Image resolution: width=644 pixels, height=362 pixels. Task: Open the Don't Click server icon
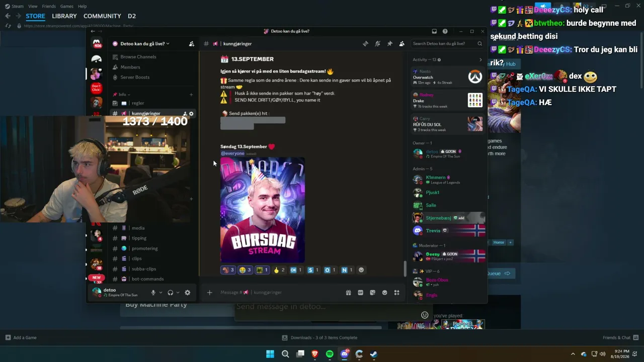pyautogui.click(x=96, y=88)
